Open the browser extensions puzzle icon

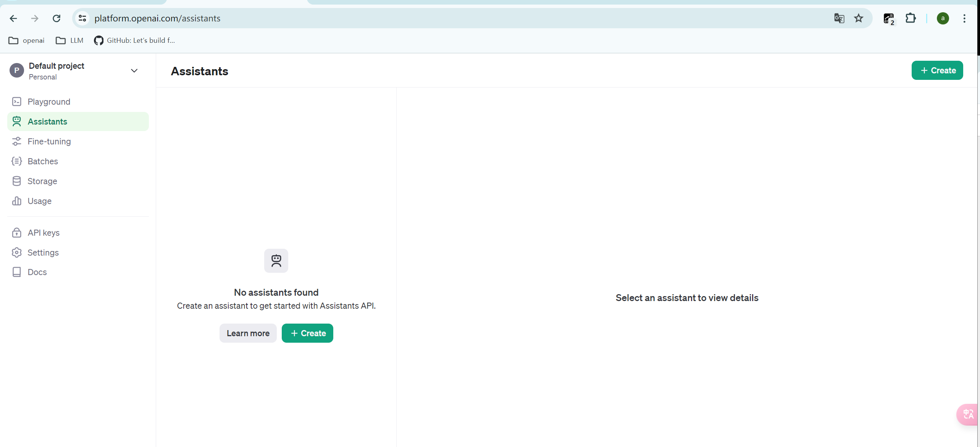tap(911, 18)
